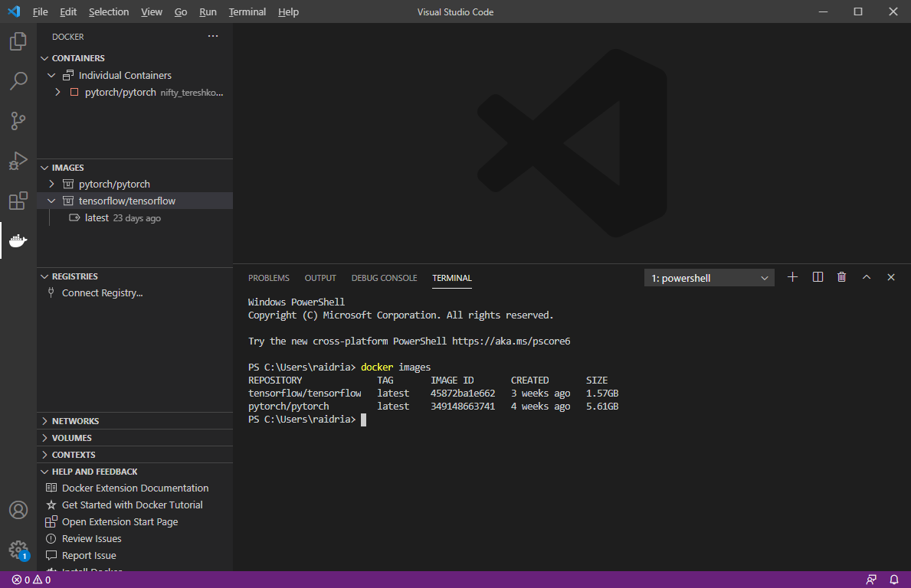Viewport: 911px width, 588px height.
Task: Expand the NETWORKS section
Action: point(44,421)
